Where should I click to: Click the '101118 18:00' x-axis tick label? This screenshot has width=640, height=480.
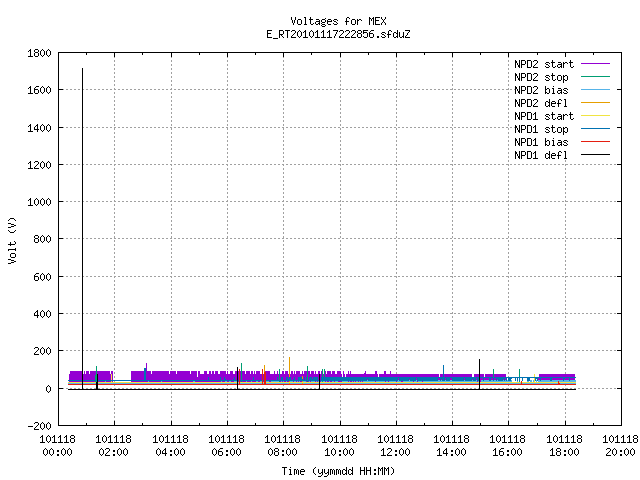(564, 446)
